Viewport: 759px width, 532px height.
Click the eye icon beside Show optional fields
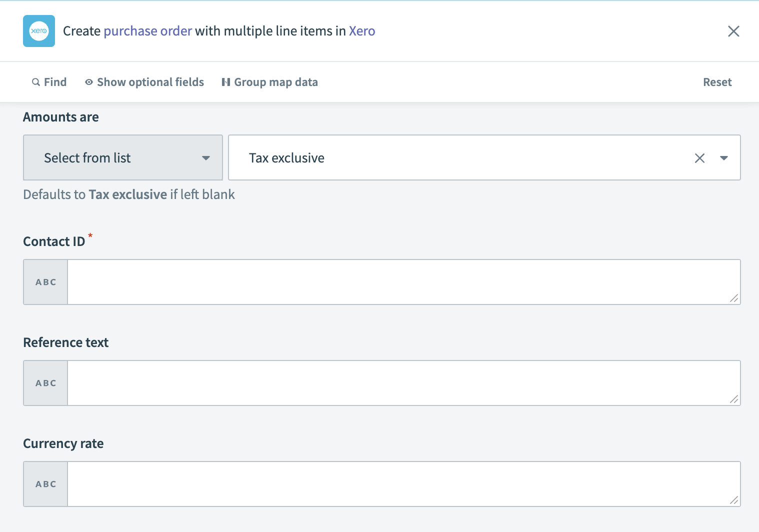click(88, 81)
